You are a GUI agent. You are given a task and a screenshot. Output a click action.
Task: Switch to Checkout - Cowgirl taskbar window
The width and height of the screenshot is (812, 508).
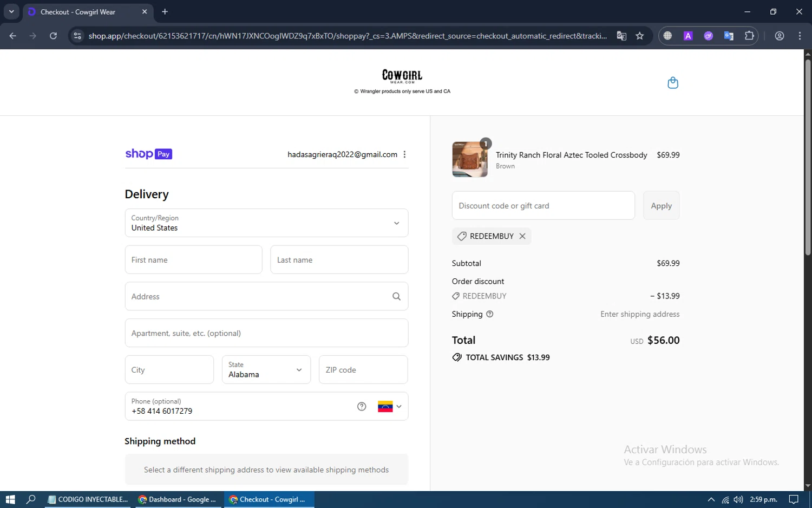pos(269,499)
